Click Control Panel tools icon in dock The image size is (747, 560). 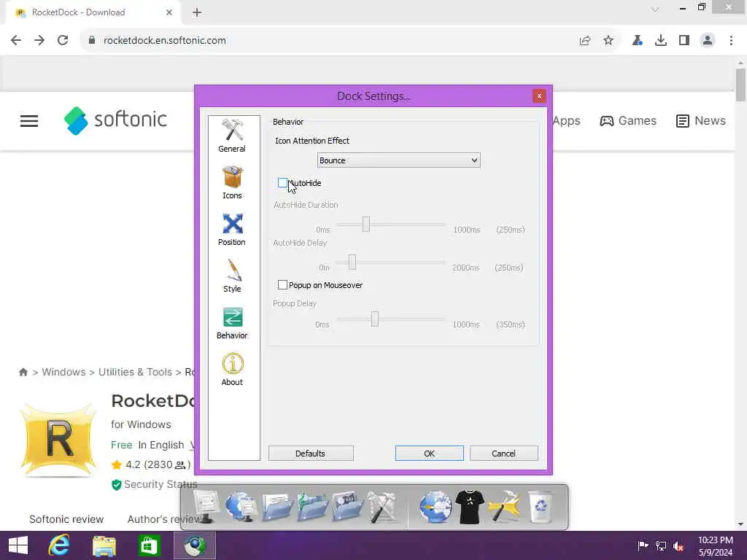coord(382,507)
